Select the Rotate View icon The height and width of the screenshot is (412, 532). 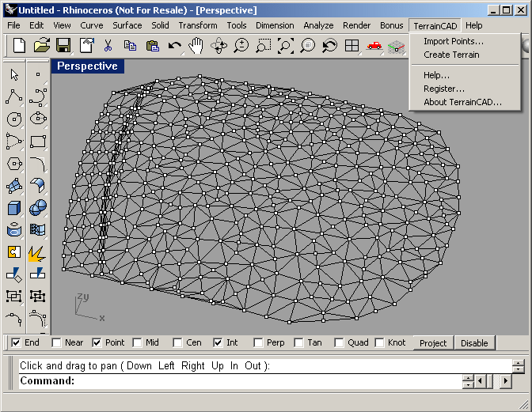pyautogui.click(x=218, y=45)
